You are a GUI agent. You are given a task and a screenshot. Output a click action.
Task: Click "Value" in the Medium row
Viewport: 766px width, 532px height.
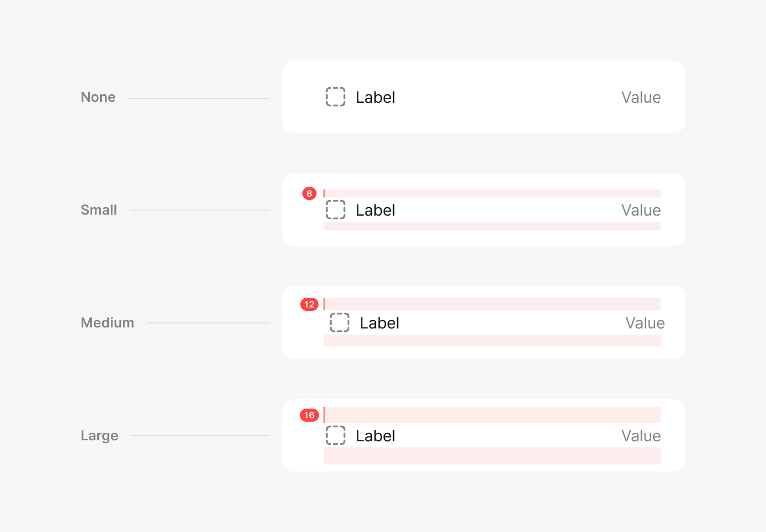[645, 323]
